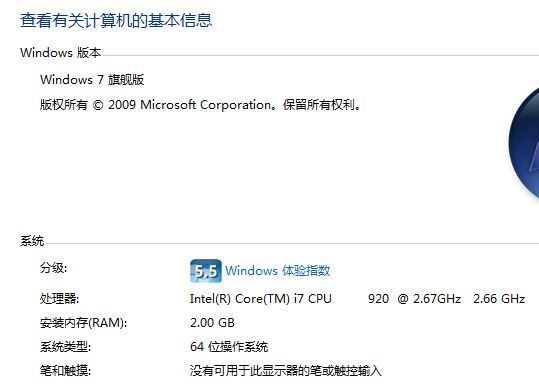Click the 64 位操作系统 system type value
This screenshot has width=539, height=386.
coord(229,346)
